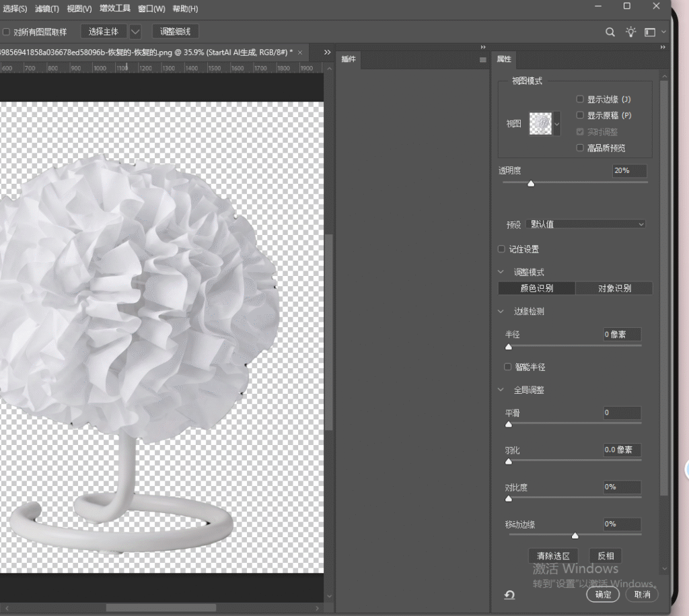Viewport: 689px width, 616px height.
Task: Minimize the Photoshop window
Action: point(598,6)
